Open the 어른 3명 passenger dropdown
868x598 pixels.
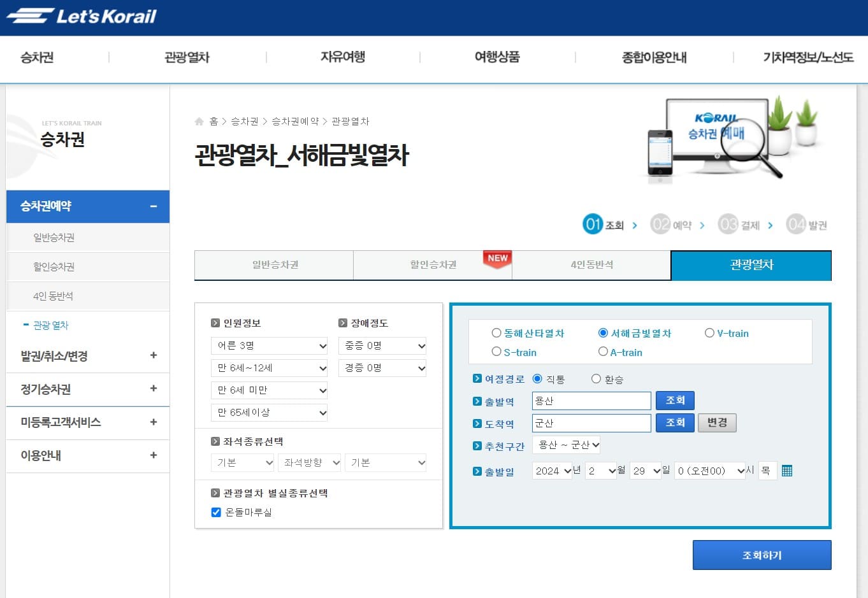click(x=268, y=345)
